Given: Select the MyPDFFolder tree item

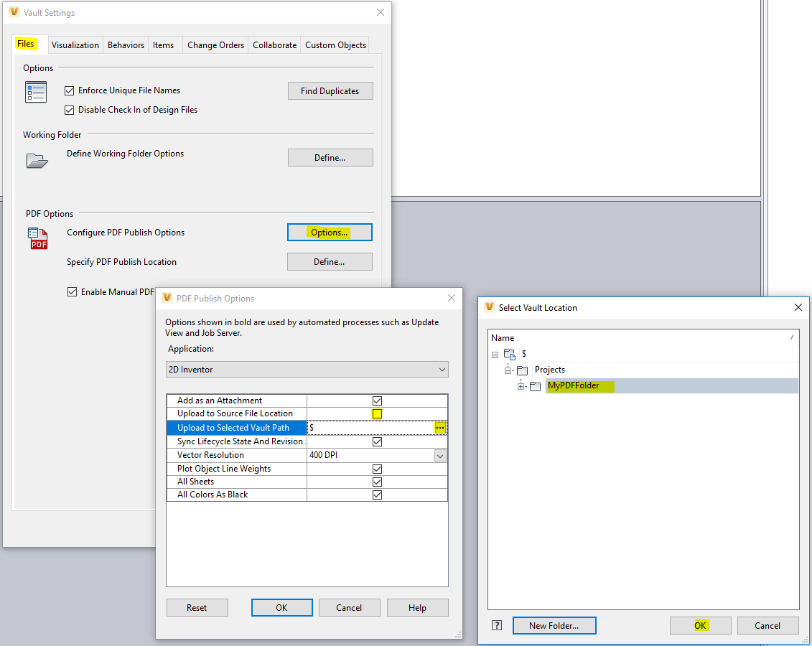Looking at the screenshot, I should [573, 385].
